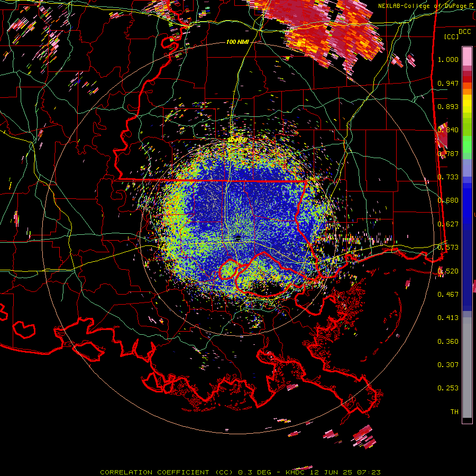
Task: Select the 0.787 legend value
Action: point(448,153)
